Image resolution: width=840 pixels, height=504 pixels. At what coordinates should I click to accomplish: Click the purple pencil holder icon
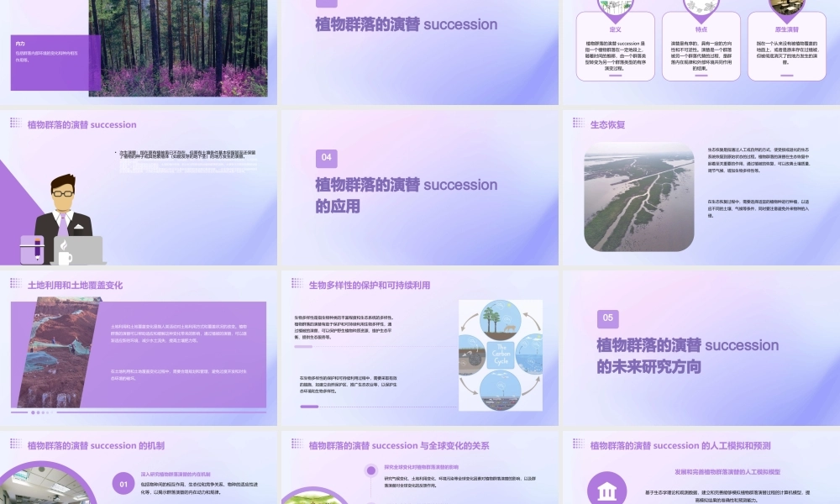[x=32, y=249]
